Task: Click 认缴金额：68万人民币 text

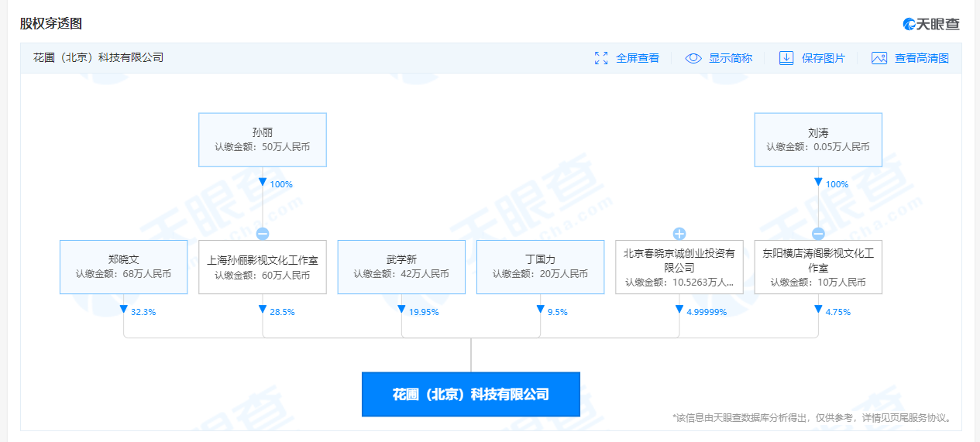Action: pos(124,274)
